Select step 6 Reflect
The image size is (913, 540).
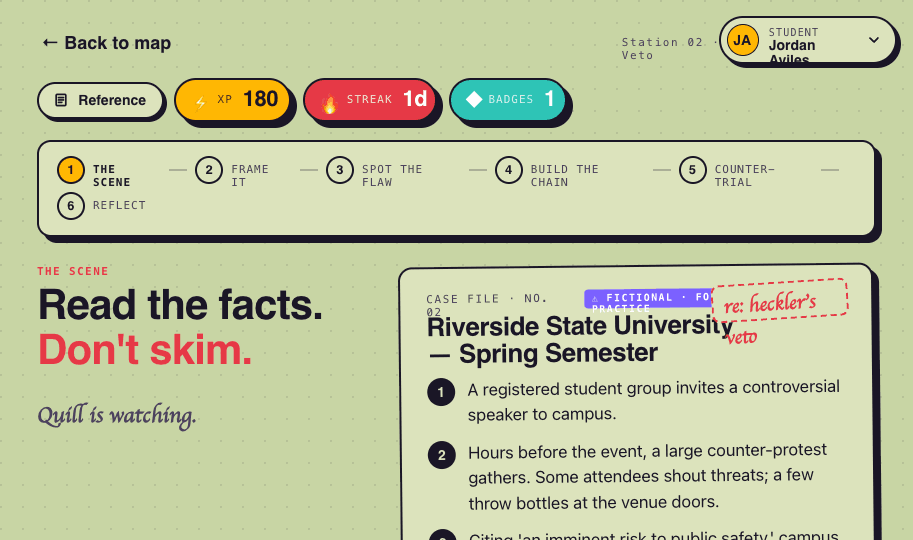[x=101, y=206]
